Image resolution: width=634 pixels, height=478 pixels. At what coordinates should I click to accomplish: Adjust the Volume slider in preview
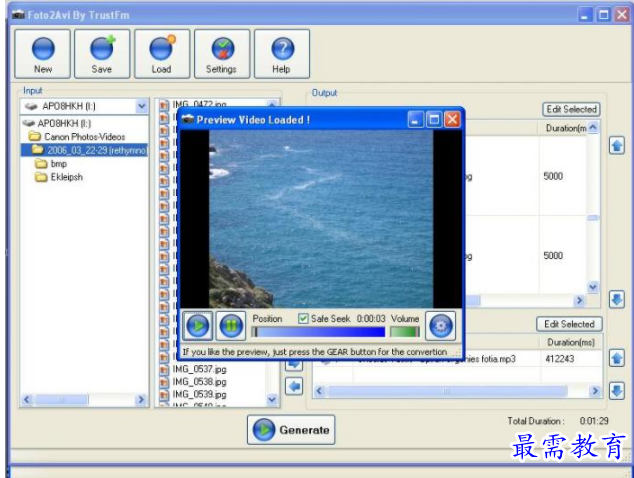tap(405, 332)
